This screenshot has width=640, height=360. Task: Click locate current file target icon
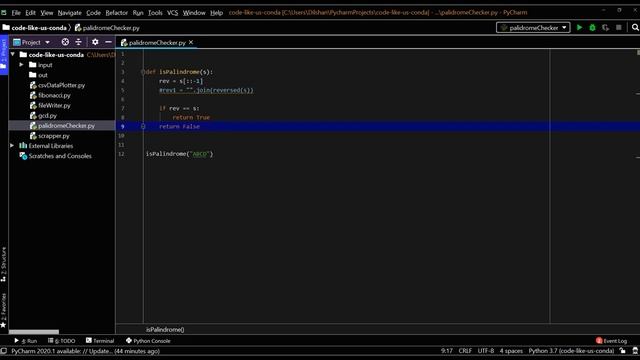(65, 42)
